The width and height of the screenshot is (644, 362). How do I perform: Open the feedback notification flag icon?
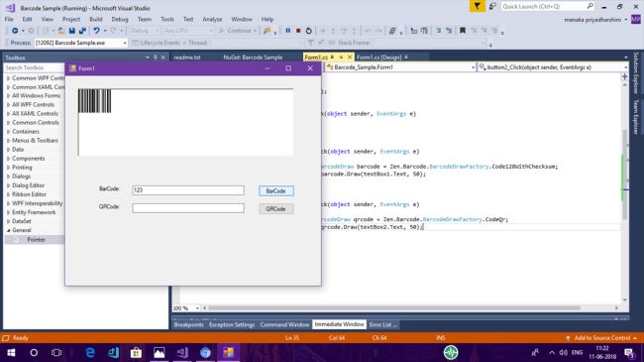pyautogui.click(x=477, y=7)
